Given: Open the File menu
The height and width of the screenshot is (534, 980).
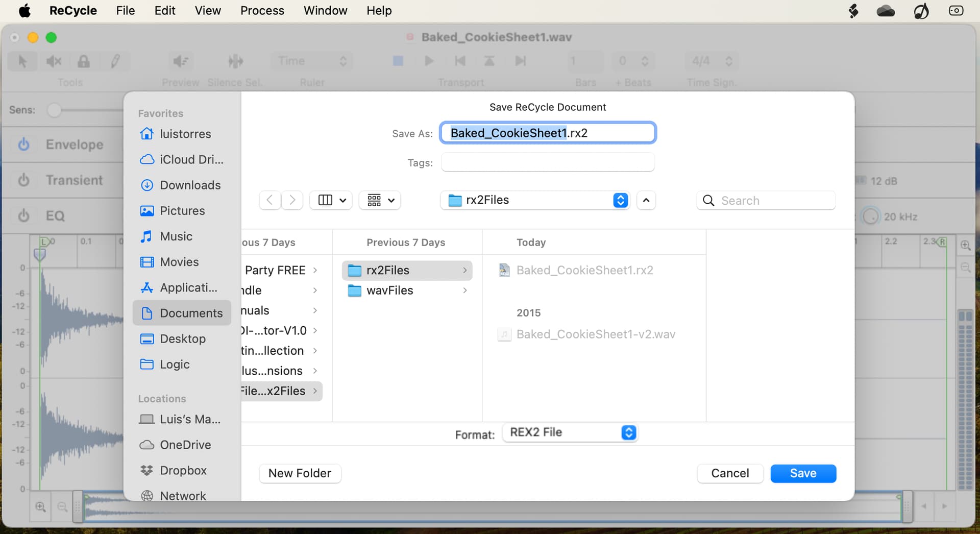Looking at the screenshot, I should click(x=126, y=11).
